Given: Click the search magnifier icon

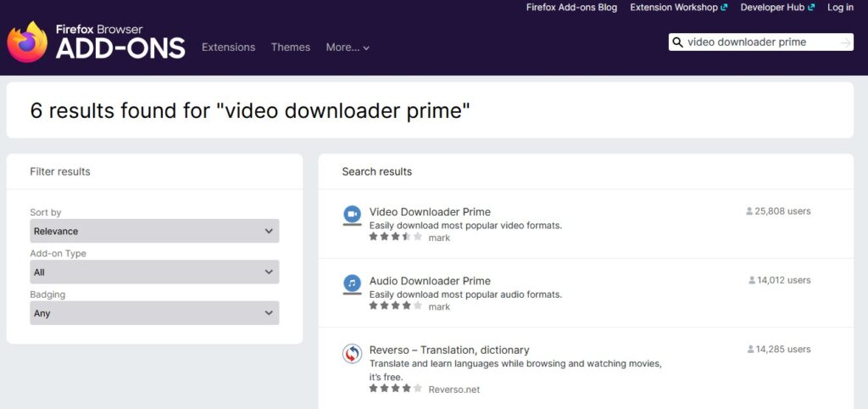Looking at the screenshot, I should pos(677,42).
